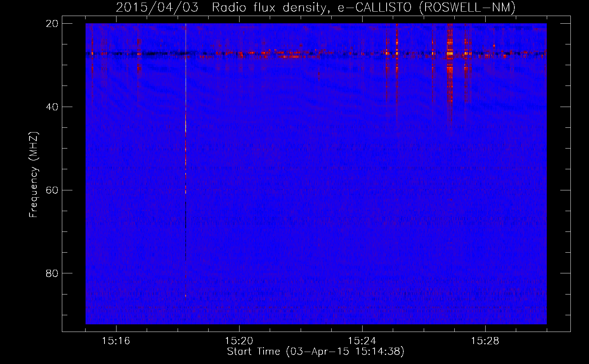Click the 60 frequency tick label

[x=52, y=190]
